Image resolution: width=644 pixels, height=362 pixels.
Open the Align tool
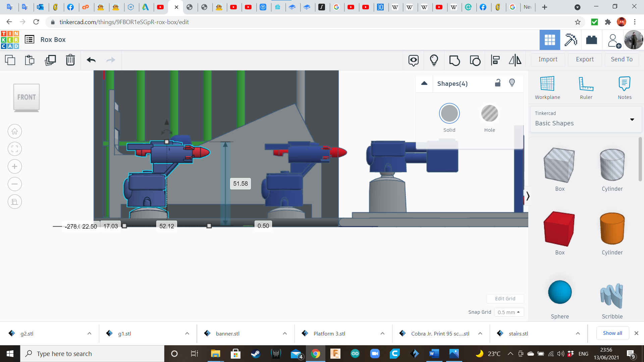[x=495, y=60]
